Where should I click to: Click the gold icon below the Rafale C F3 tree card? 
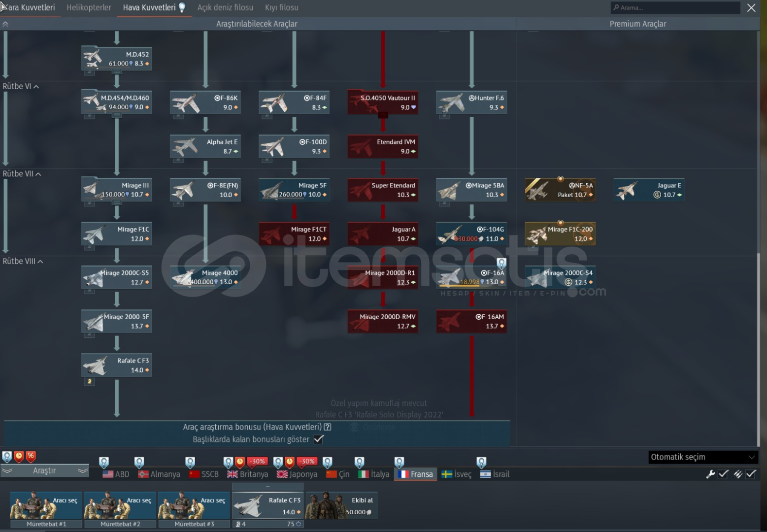coord(89,381)
